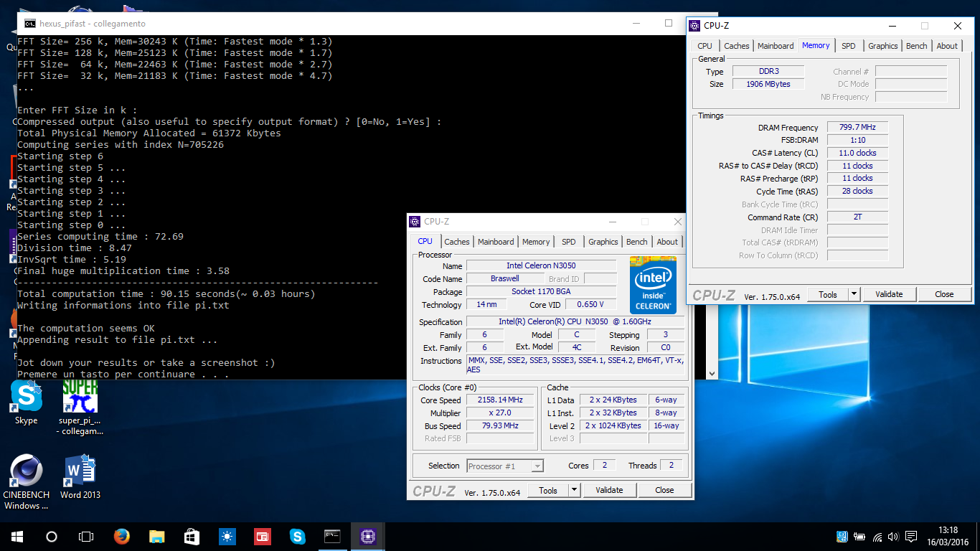
Task: Open Processor #1 selection dropdown
Action: click(505, 466)
